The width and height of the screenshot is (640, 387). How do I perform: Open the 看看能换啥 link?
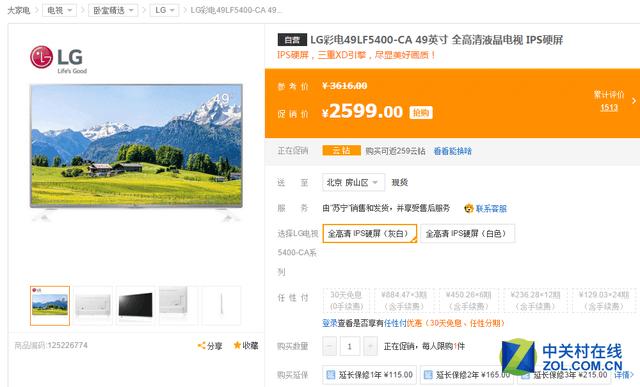pyautogui.click(x=452, y=151)
